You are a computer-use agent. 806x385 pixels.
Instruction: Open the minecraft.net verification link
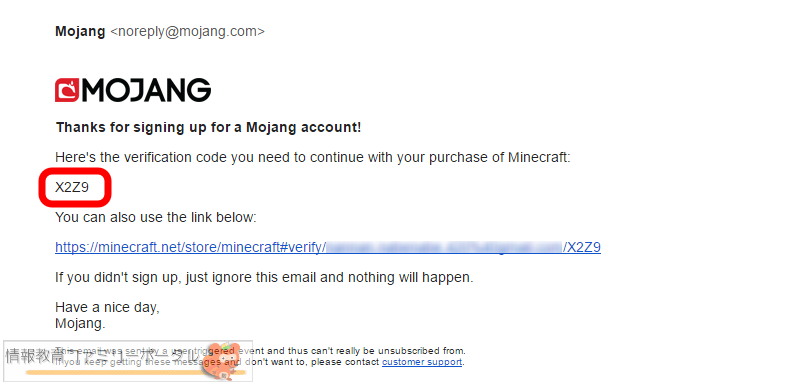[328, 248]
